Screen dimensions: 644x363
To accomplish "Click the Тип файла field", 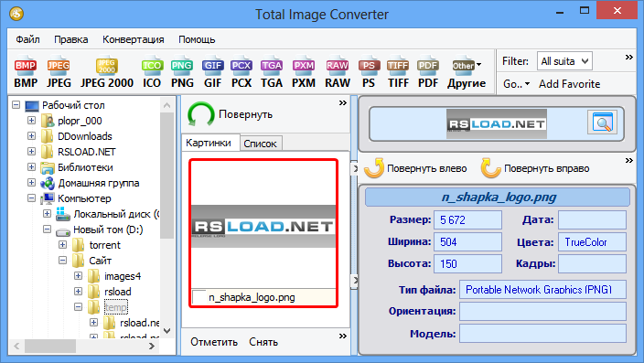I will point(542,290).
